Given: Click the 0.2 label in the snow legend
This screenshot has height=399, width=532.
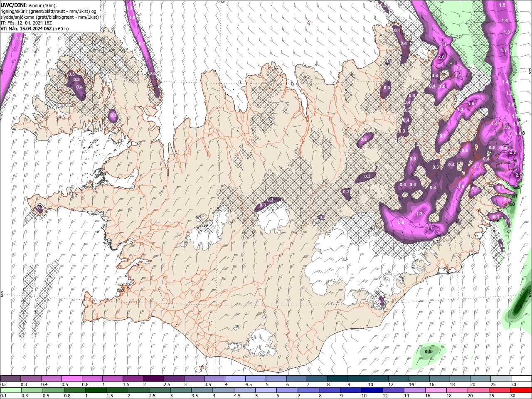Looking at the screenshot, I should [4, 384].
